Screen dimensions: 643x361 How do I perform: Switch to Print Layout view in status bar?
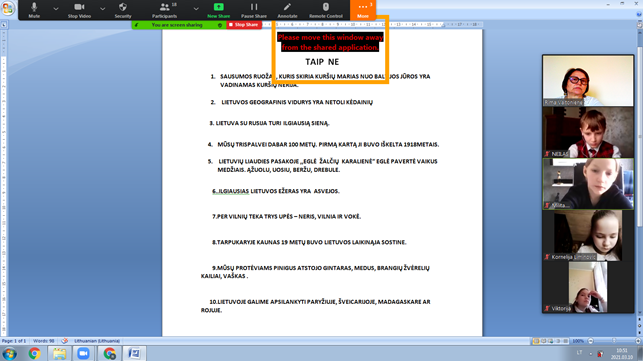536,341
